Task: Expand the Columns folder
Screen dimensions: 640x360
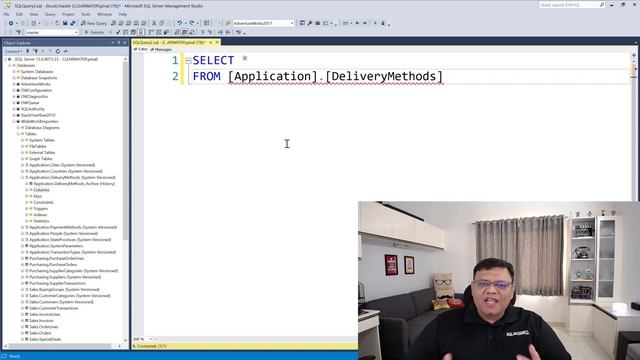Action: [x=27, y=190]
